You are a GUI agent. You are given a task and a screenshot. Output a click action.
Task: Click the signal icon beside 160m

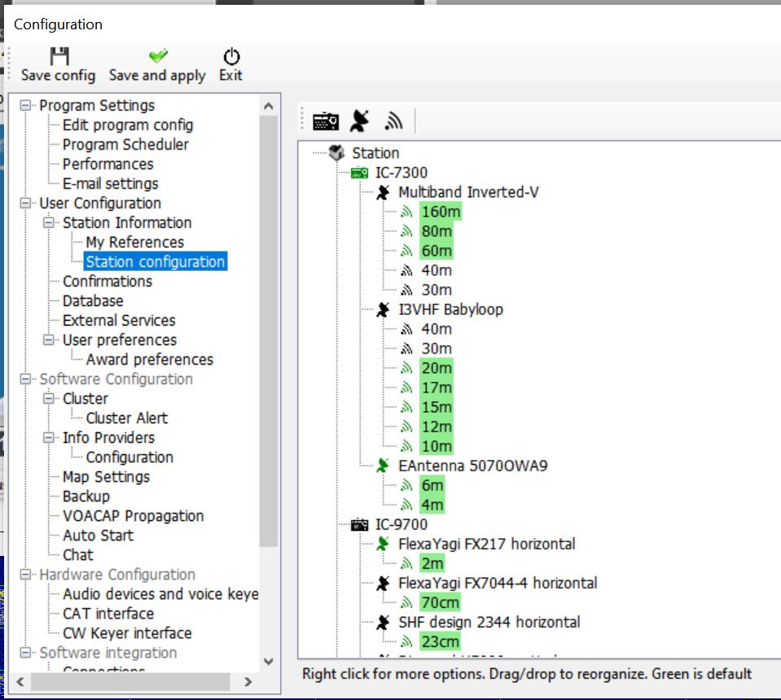[x=406, y=212]
